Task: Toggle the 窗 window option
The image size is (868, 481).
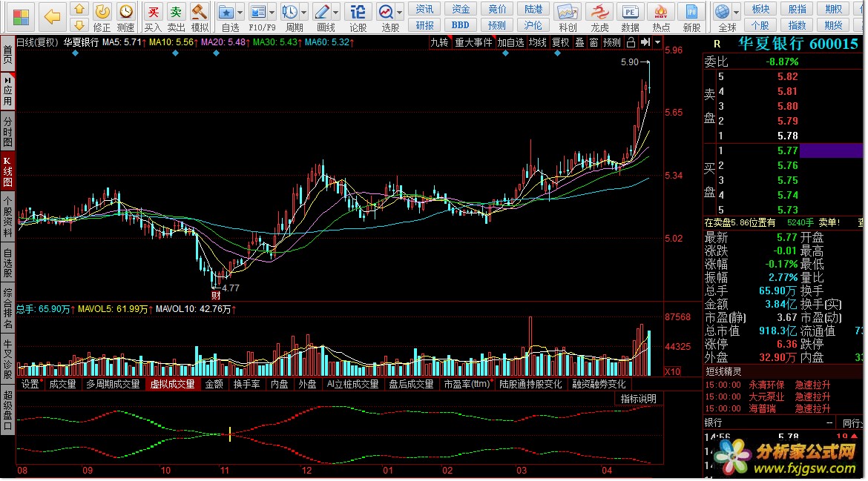Action: [594, 42]
